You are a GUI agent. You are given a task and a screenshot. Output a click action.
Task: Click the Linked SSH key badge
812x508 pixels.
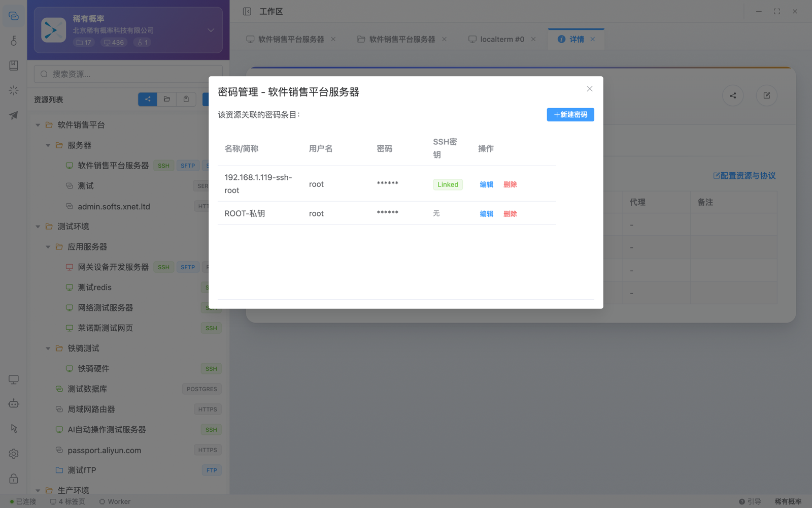pyautogui.click(x=448, y=184)
